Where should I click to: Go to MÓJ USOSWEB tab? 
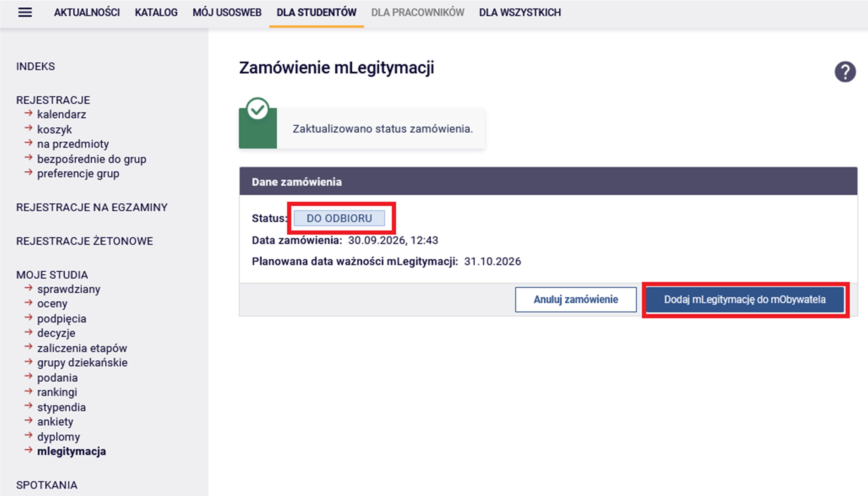click(227, 13)
